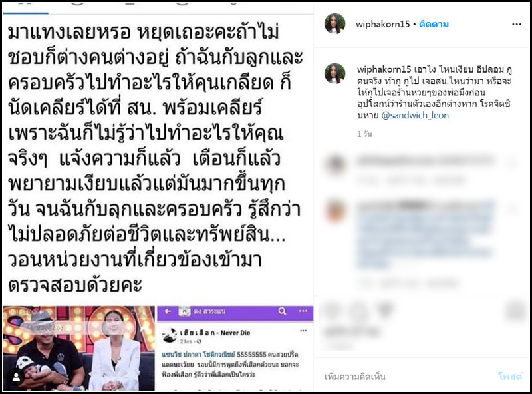Click the wiphakorn15 avatar beside the caption
The width and height of the screenshot is (532, 394).
(x=335, y=73)
